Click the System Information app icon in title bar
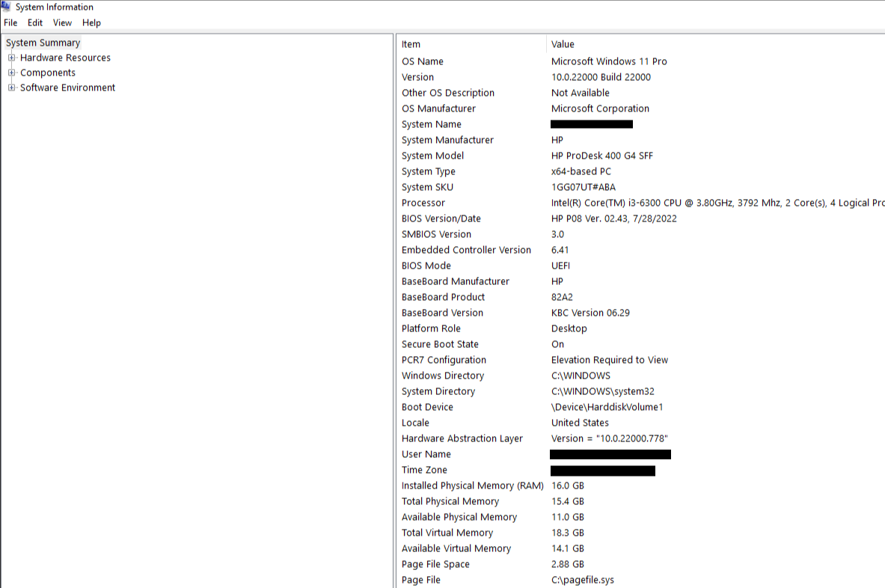Viewport: 885px width, 588px height. pos(6,6)
